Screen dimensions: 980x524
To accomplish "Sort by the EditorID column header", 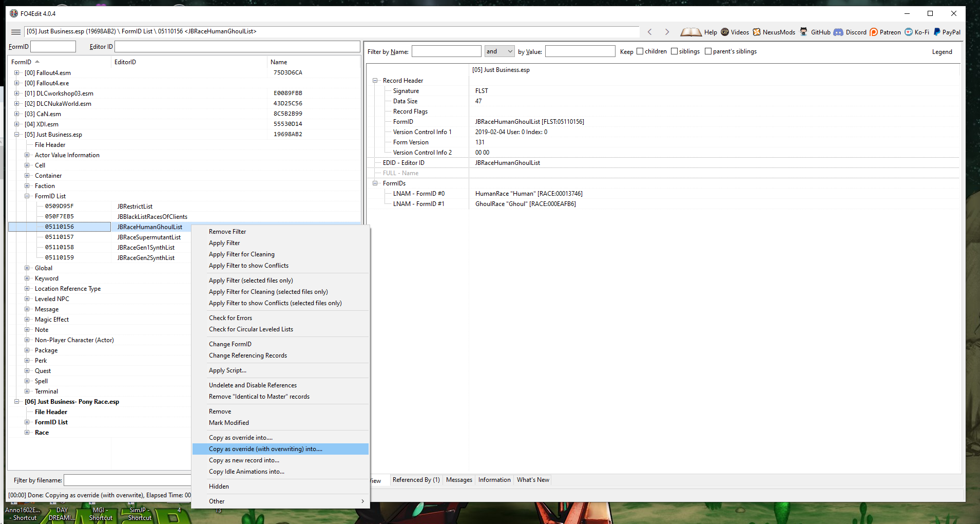I will pos(189,62).
